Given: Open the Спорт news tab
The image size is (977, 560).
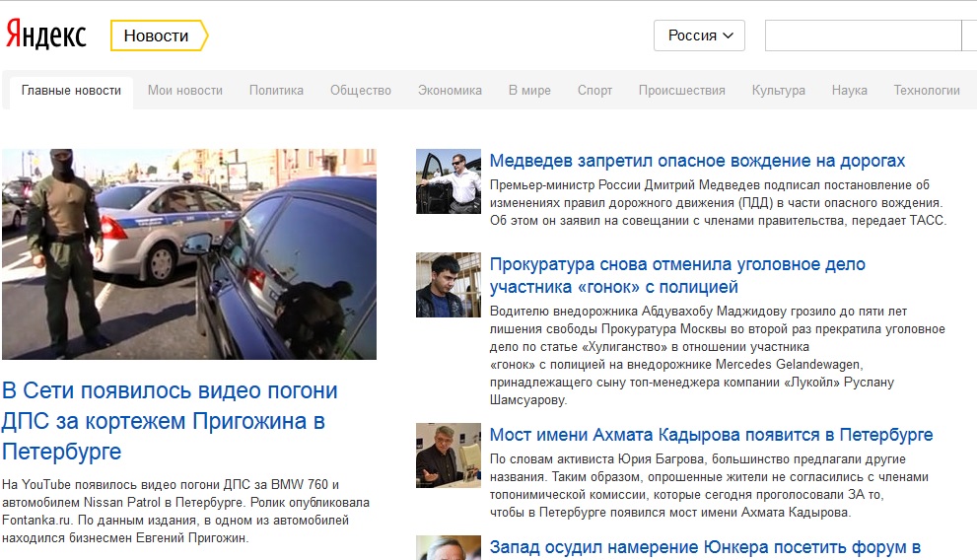Looking at the screenshot, I should coord(594,91).
